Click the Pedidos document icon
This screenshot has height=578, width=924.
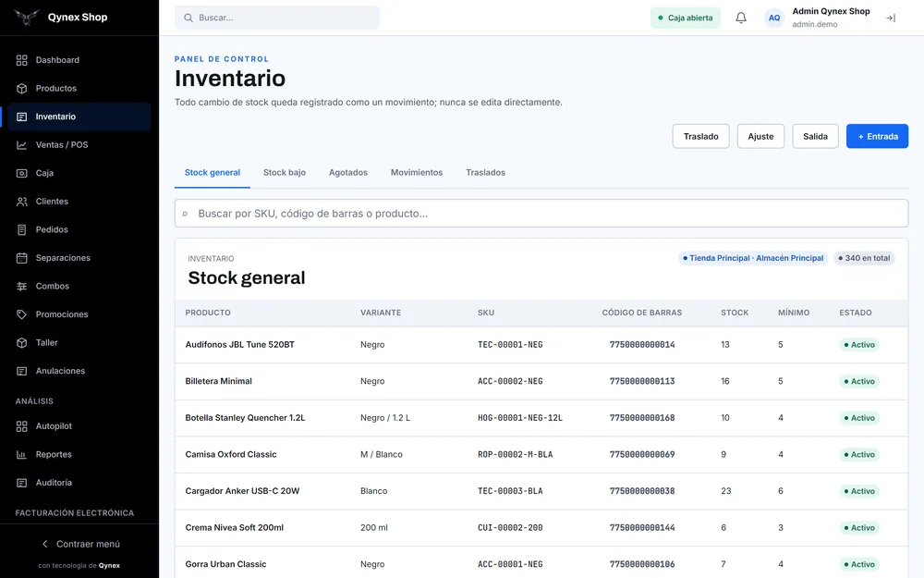click(22, 230)
